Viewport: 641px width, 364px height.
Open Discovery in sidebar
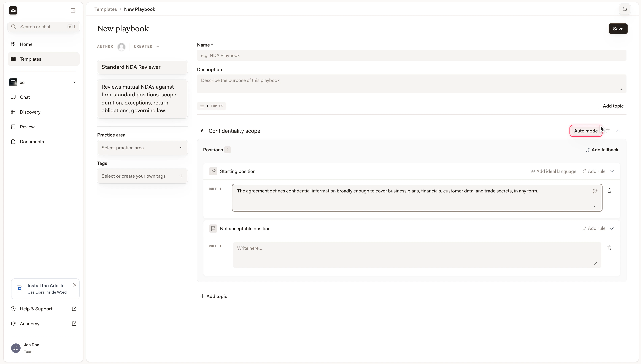44,112
